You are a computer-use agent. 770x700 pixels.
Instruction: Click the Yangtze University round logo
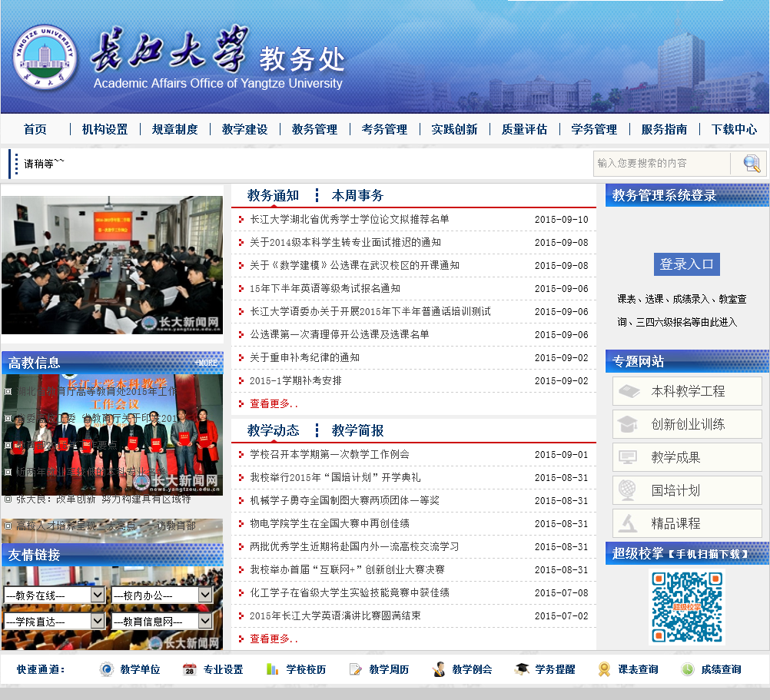click(45, 56)
